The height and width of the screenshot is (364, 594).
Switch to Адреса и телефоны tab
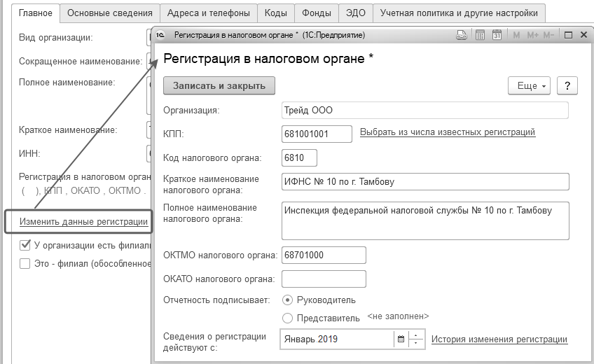(208, 13)
